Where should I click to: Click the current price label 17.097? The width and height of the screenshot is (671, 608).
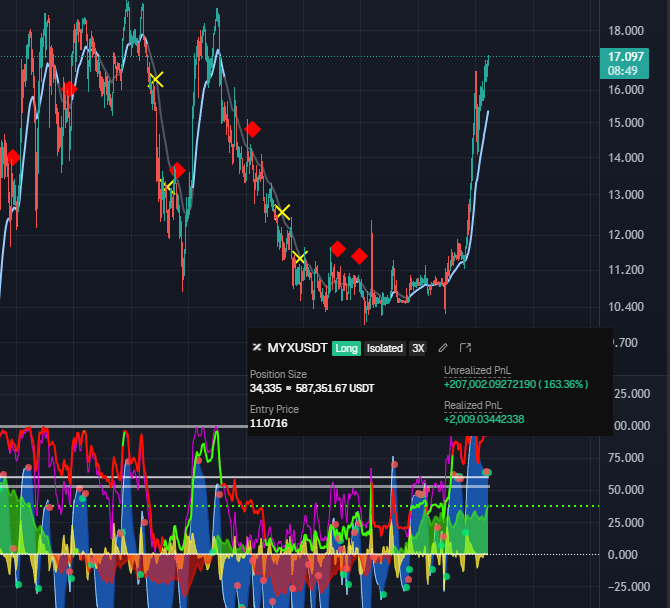[626, 57]
